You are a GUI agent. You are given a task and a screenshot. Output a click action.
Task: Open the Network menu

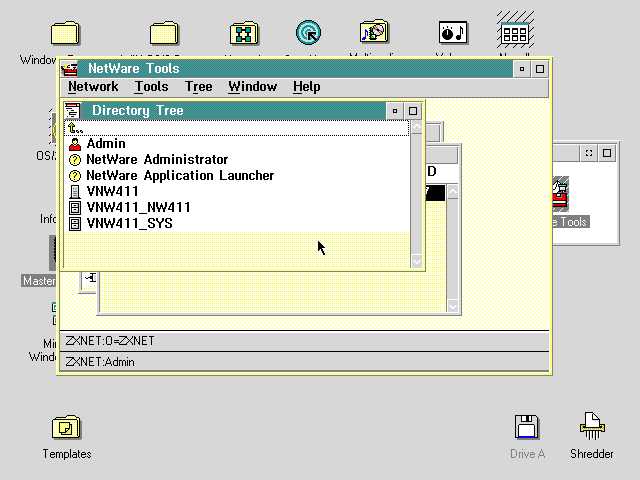point(93,87)
